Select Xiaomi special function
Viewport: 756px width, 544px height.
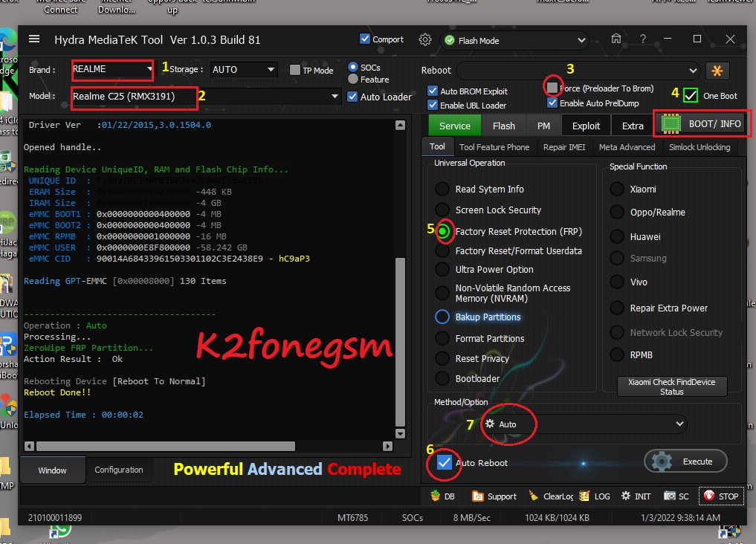click(x=617, y=189)
